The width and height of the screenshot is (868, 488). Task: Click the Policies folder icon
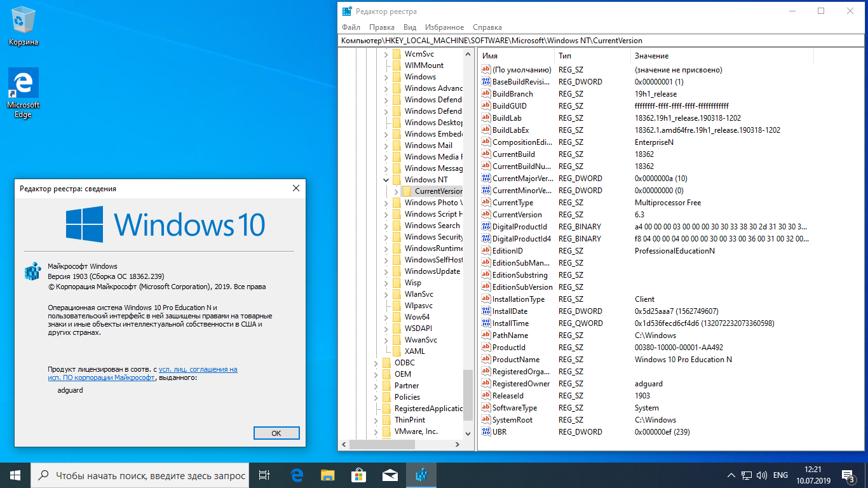[x=386, y=397]
